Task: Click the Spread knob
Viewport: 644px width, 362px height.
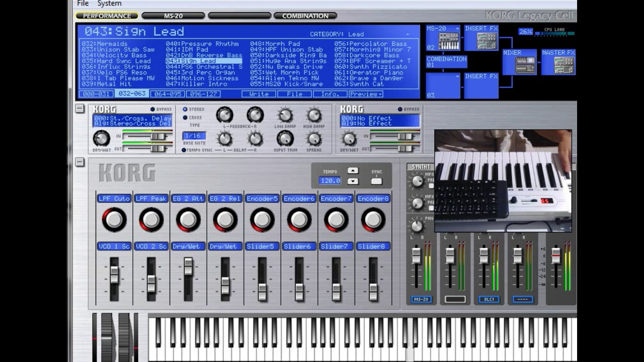Action: click(x=314, y=139)
